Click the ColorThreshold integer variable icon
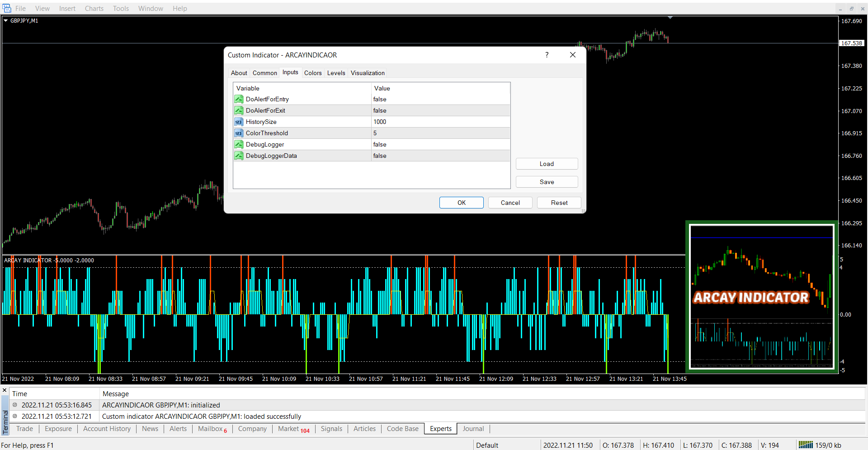This screenshot has width=868, height=450. pos(239,133)
